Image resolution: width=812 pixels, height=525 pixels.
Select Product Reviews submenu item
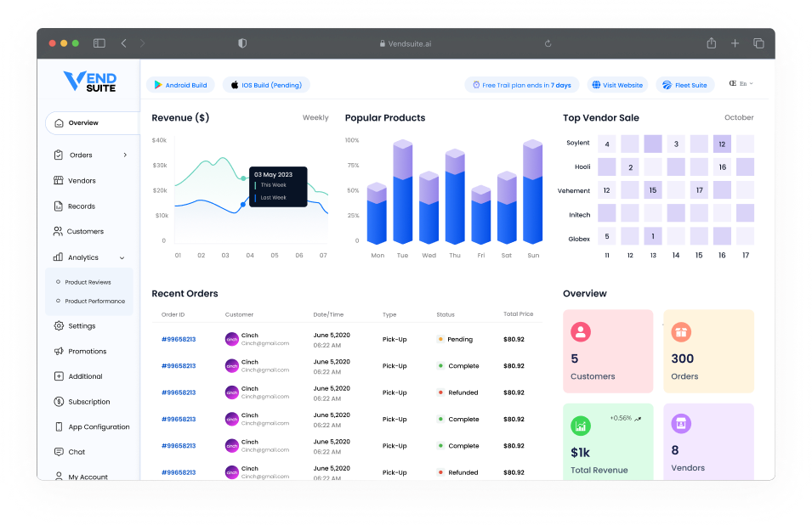click(88, 282)
